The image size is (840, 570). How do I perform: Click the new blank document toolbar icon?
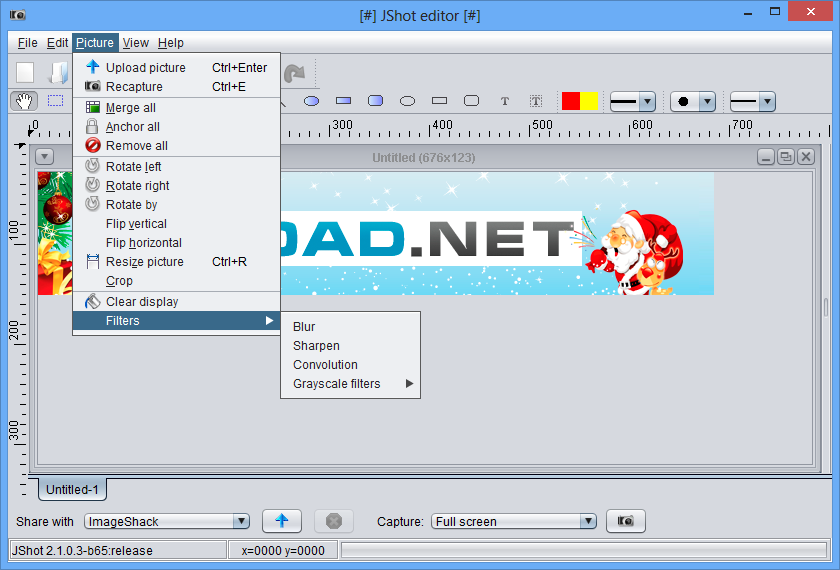pyautogui.click(x=25, y=72)
